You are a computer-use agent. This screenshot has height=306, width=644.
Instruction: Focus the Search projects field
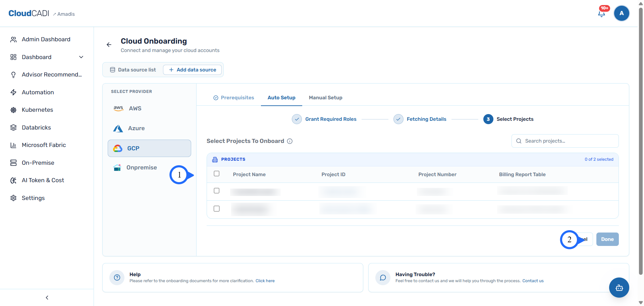565,141
